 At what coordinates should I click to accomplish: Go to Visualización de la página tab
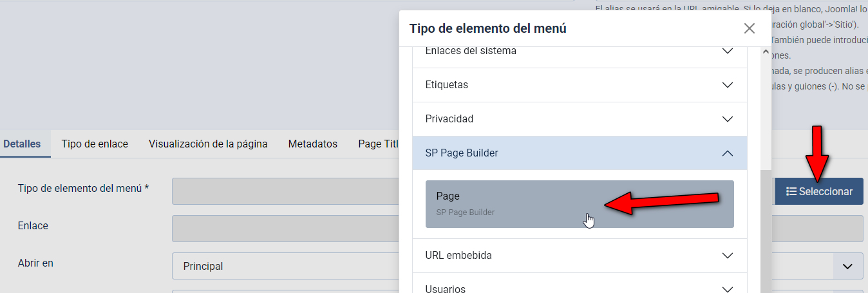(208, 144)
